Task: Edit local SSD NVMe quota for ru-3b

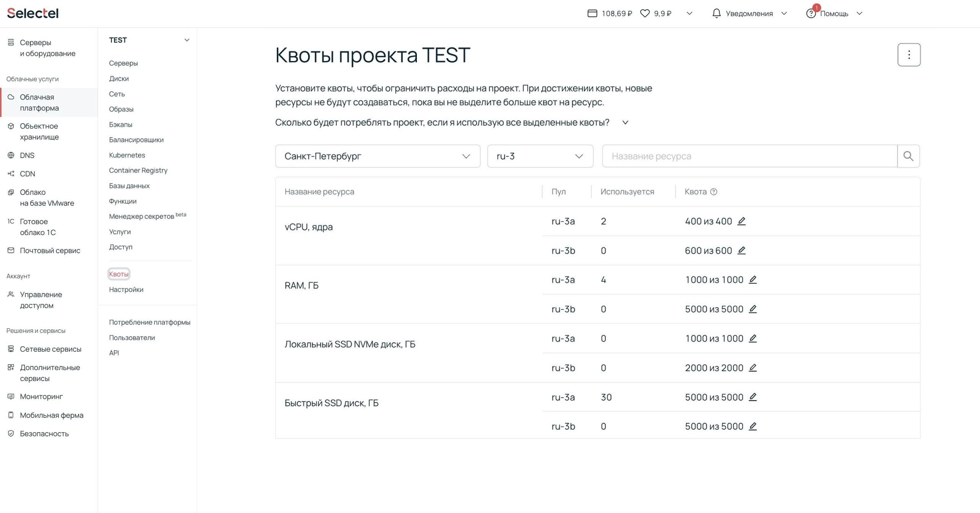Action: (752, 368)
